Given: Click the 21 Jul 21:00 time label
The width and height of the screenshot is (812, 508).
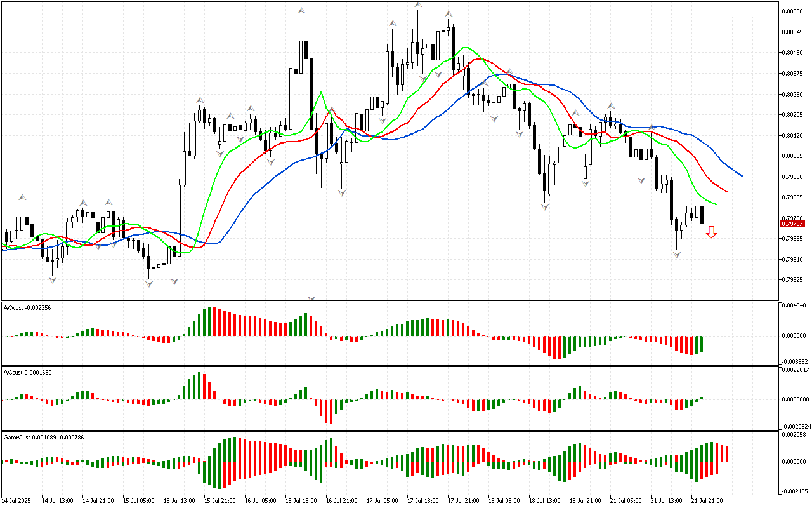Looking at the screenshot, I should [707, 500].
